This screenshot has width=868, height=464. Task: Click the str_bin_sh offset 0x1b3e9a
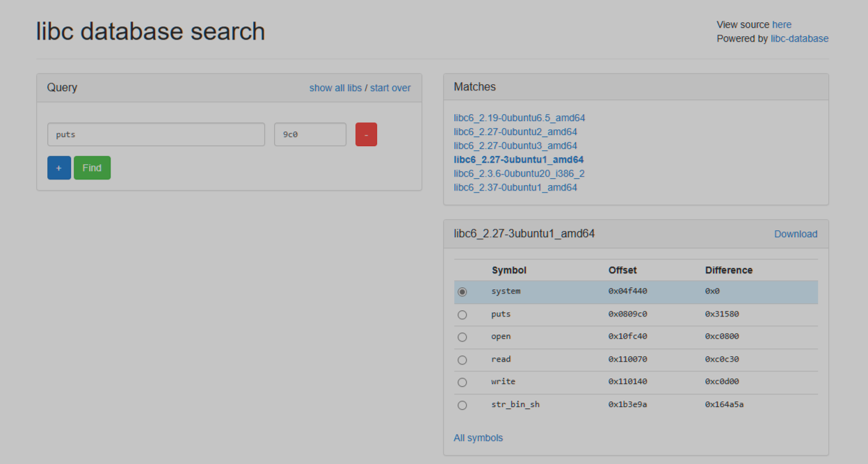[628, 405]
